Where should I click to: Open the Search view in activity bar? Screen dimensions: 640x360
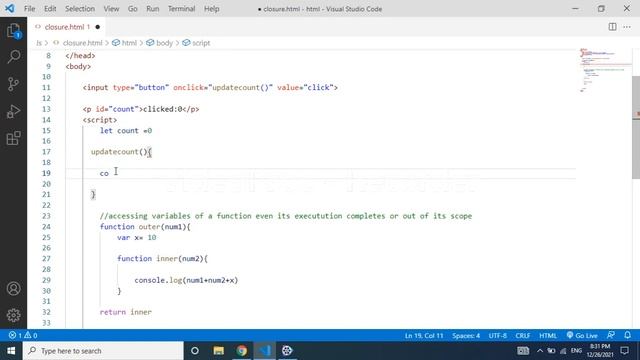(13, 57)
